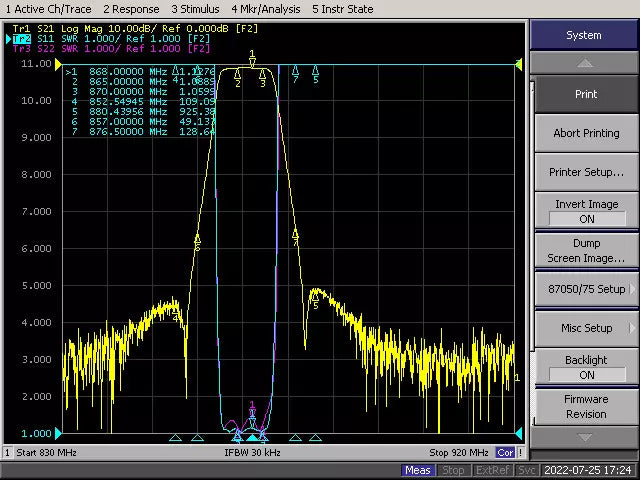Click the Cor correction status indicator
Image resolution: width=640 pixels, height=480 pixels.
point(507,453)
